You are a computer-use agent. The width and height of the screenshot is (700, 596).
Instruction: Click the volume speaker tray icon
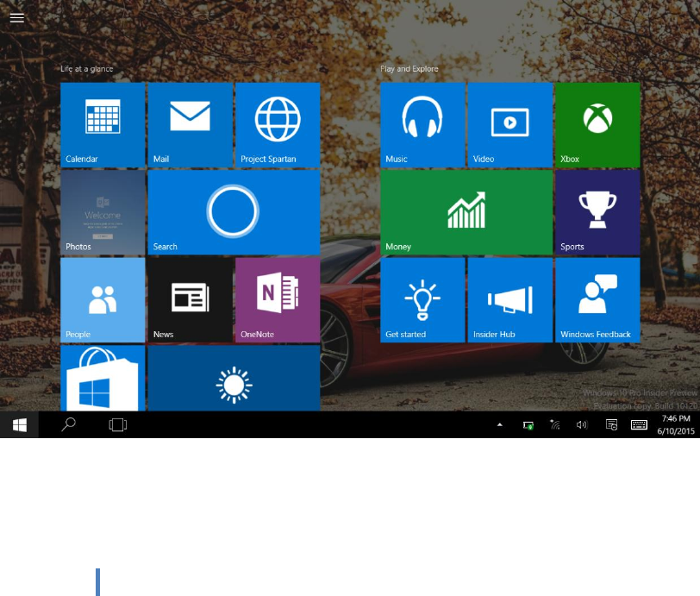[x=582, y=424]
